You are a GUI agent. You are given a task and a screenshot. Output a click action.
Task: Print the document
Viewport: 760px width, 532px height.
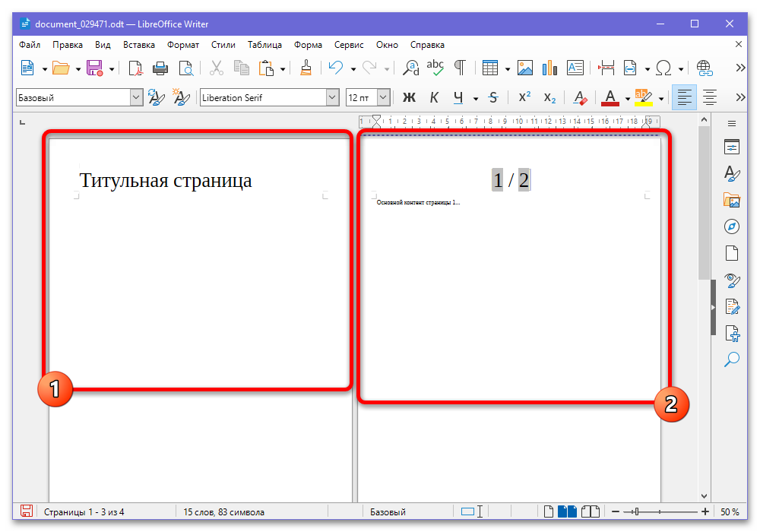[x=160, y=68]
